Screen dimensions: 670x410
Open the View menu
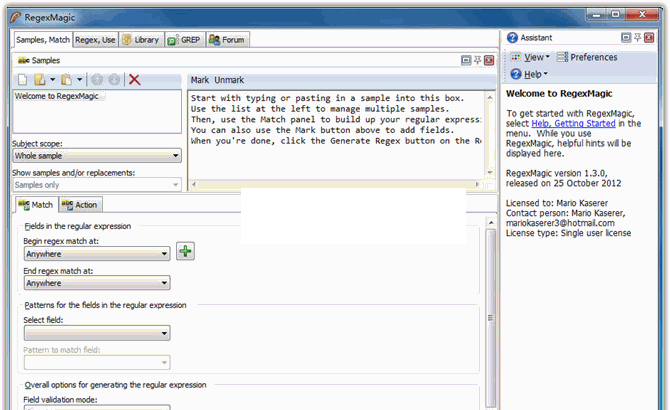530,57
